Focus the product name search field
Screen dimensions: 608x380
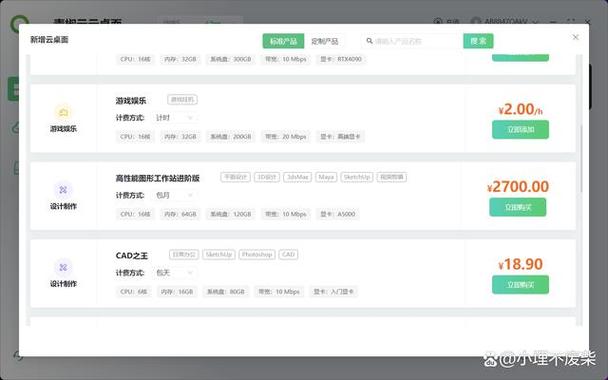(x=413, y=41)
